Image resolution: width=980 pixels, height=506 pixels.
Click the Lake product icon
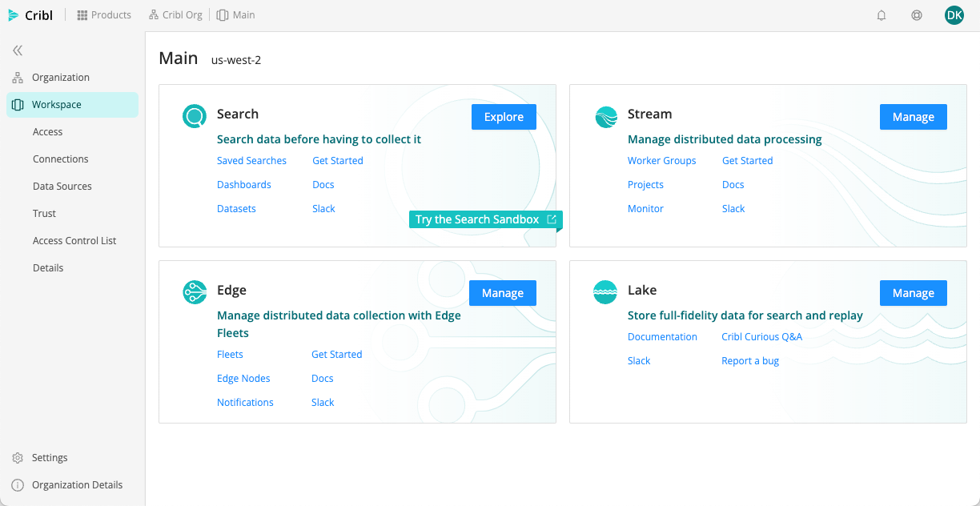[605, 291]
